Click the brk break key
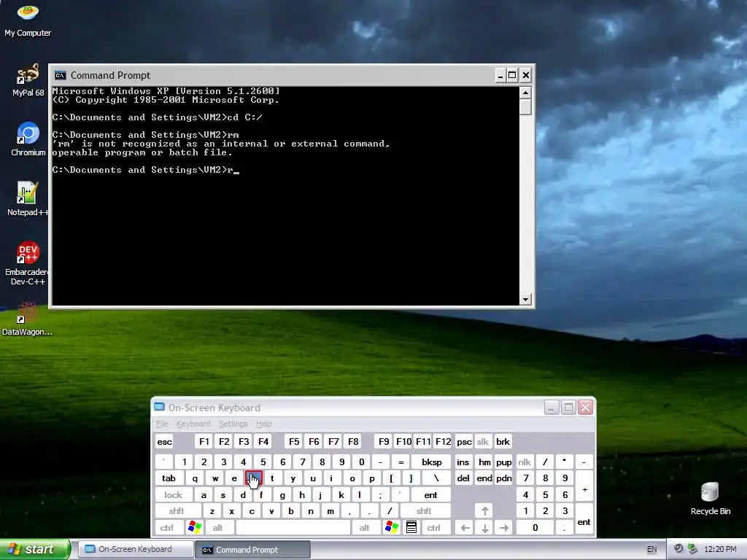 503,441
